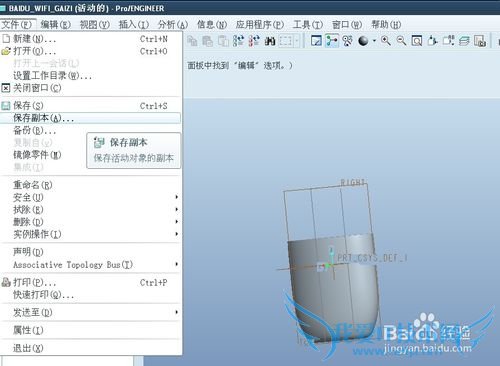Screen dimensions: 500x366
Task: Click the zoom out magnifier icon
Action: [401, 41]
